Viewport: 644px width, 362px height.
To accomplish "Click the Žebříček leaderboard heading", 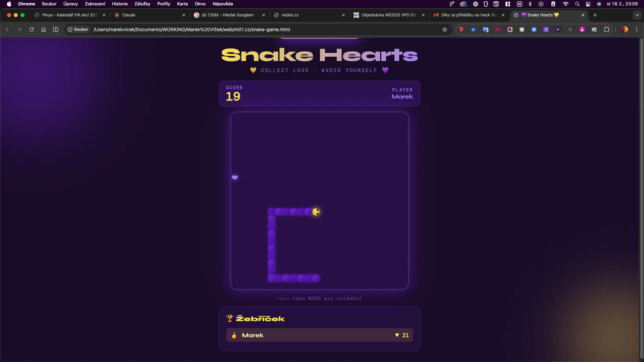I will coord(260,318).
